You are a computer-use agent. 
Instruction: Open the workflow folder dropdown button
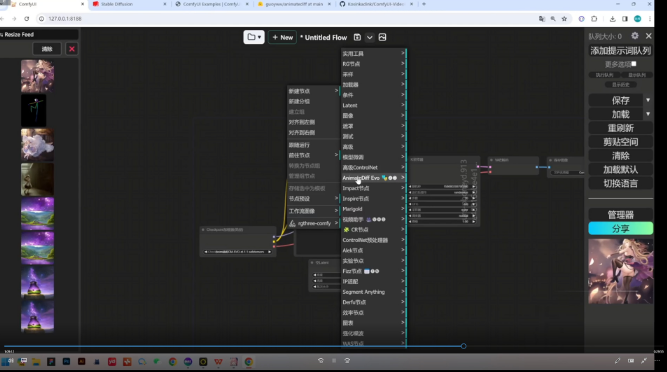[x=254, y=37]
